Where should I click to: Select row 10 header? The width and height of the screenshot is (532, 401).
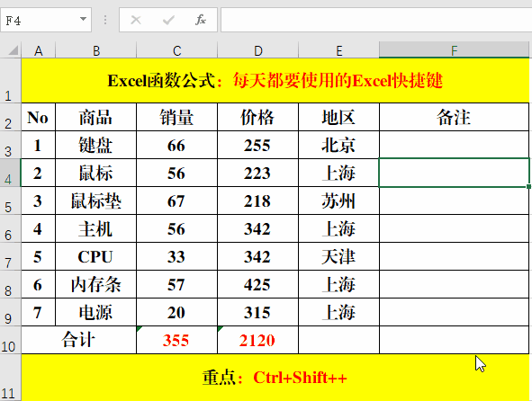[x=10, y=340]
